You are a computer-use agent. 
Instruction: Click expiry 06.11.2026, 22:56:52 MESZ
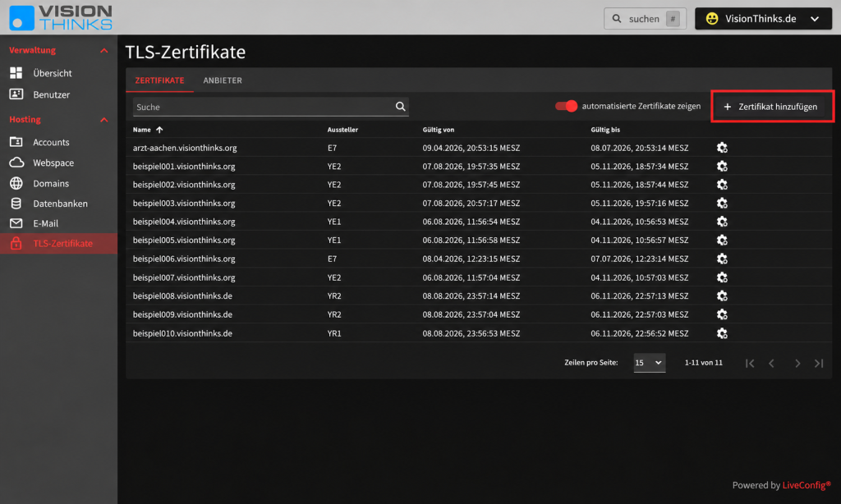pyautogui.click(x=639, y=333)
